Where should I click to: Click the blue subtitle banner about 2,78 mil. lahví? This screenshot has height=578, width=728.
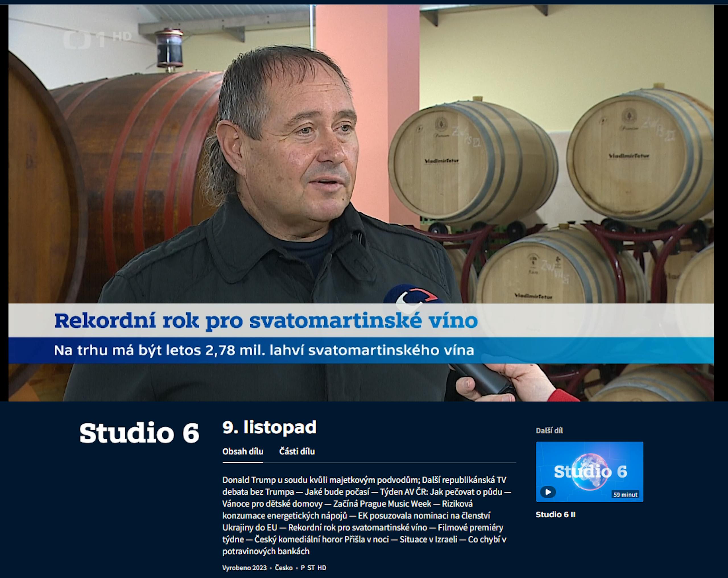361,350
